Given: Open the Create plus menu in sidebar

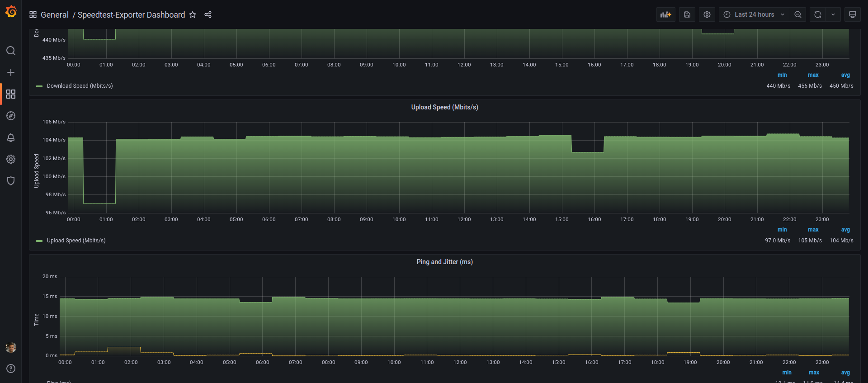Looking at the screenshot, I should point(11,72).
